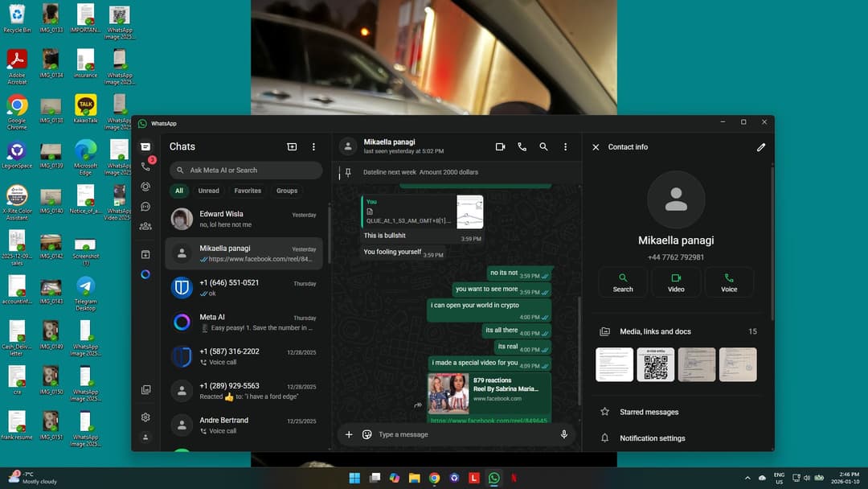
Task: Search within the chat using header magnifier
Action: (543, 146)
